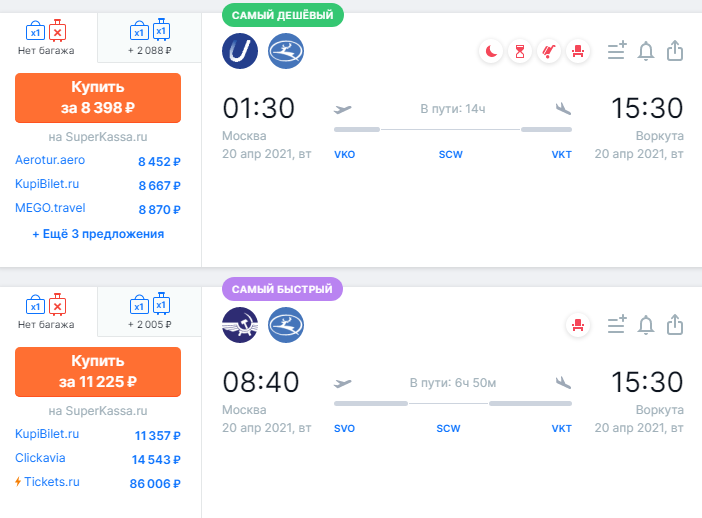Expand "Ещё 3 предложения" offers list
This screenshot has width=702, height=518.
click(x=98, y=234)
